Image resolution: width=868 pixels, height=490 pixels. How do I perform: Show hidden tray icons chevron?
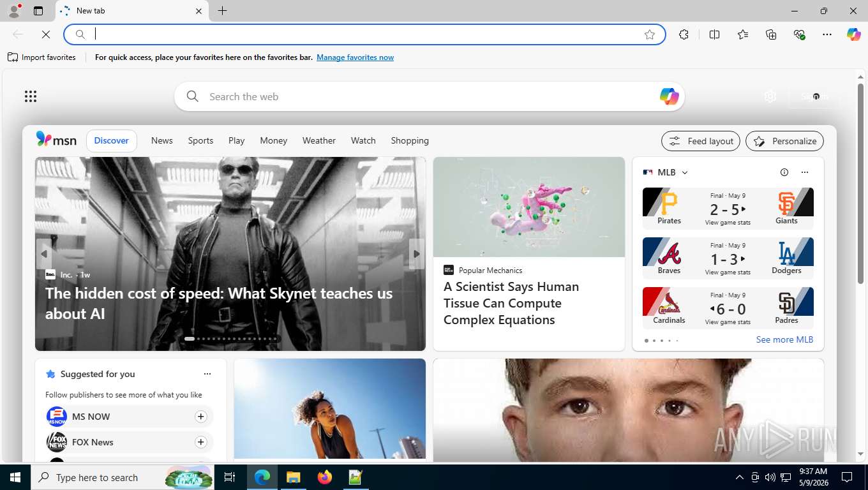(740, 477)
